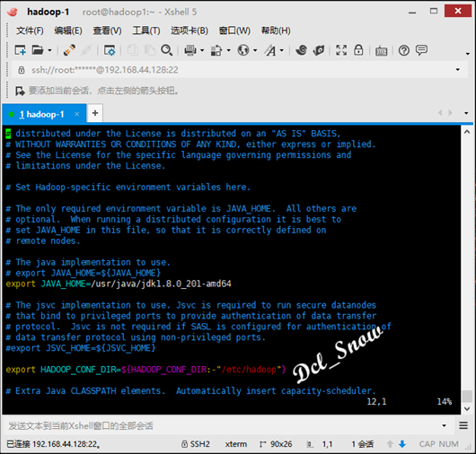Click the Xshell app logo icon
The width and height of the screenshot is (476, 454).
pyautogui.click(x=13, y=12)
